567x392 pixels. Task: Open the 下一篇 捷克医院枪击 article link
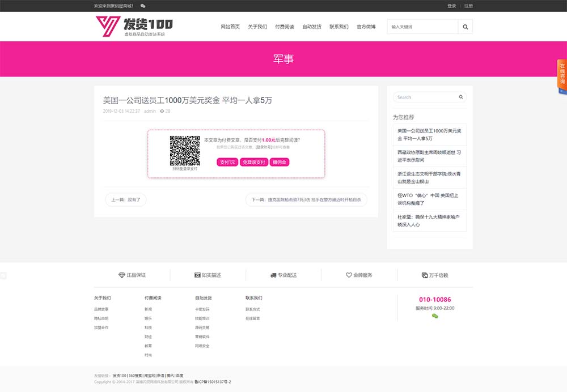coord(306,200)
